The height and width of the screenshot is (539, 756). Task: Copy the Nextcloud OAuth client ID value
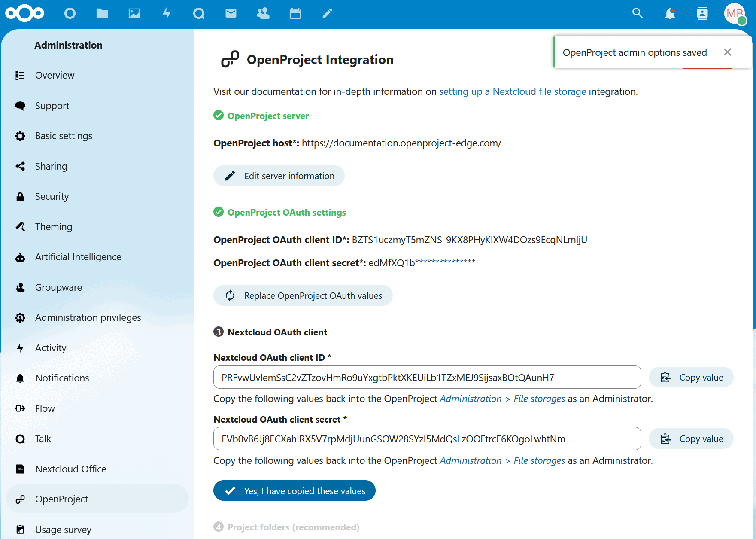point(691,377)
